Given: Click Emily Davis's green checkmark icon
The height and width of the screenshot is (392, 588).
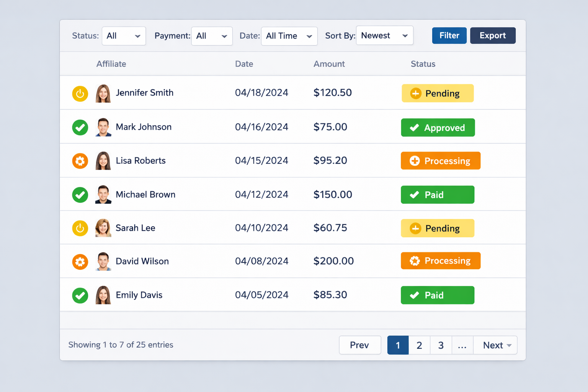Looking at the screenshot, I should (x=80, y=295).
